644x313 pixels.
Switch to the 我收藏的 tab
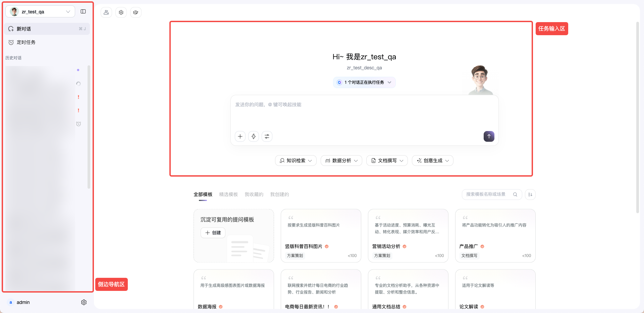pyautogui.click(x=254, y=194)
